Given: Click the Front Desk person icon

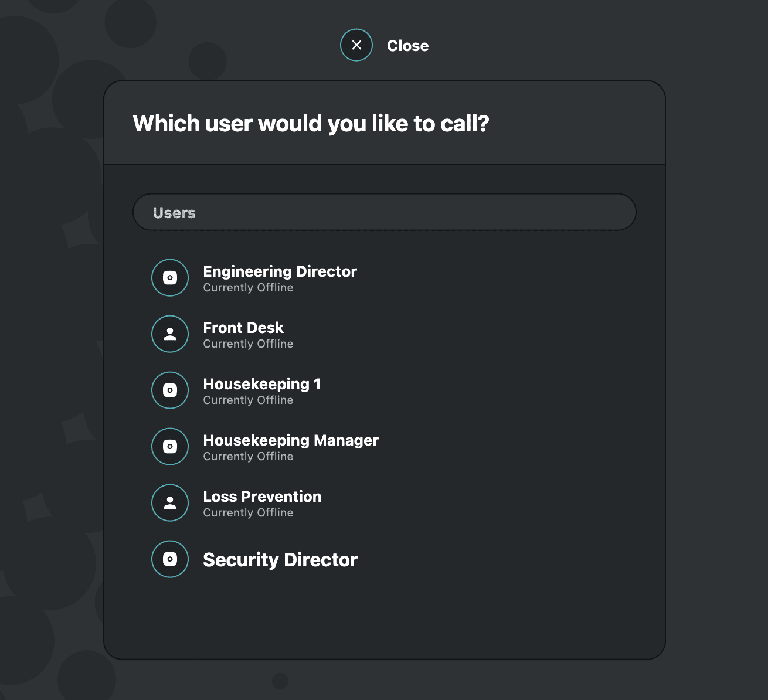Looking at the screenshot, I should pyautogui.click(x=170, y=334).
